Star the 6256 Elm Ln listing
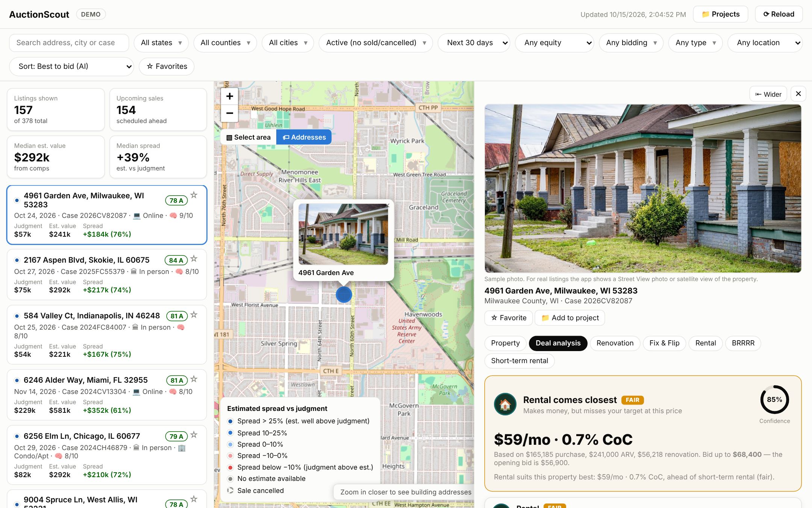 tap(194, 435)
